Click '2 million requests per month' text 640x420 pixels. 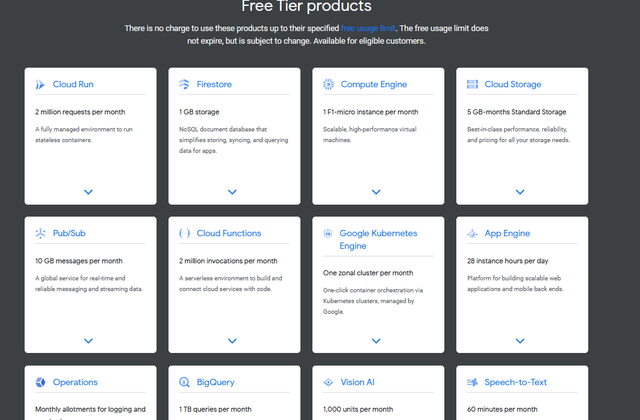coord(80,112)
